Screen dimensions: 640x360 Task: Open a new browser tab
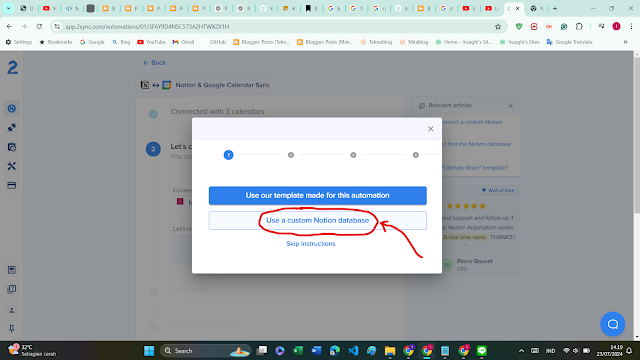point(555,8)
